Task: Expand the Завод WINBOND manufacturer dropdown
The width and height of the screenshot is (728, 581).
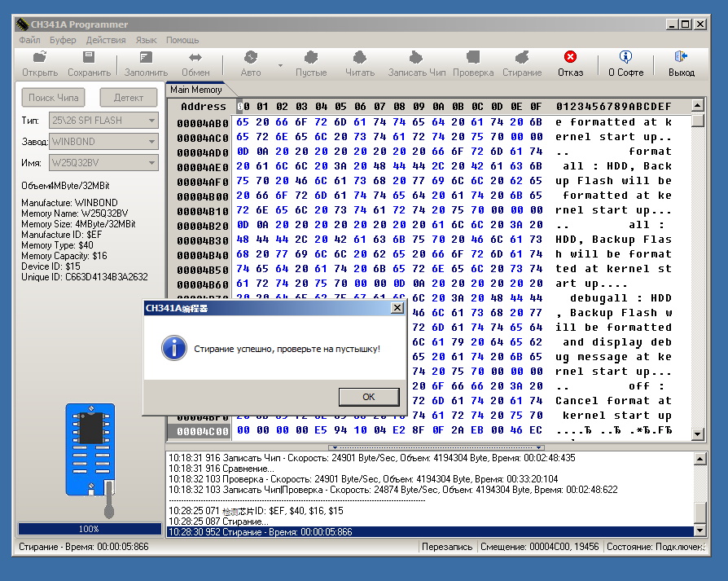Action: click(151, 142)
